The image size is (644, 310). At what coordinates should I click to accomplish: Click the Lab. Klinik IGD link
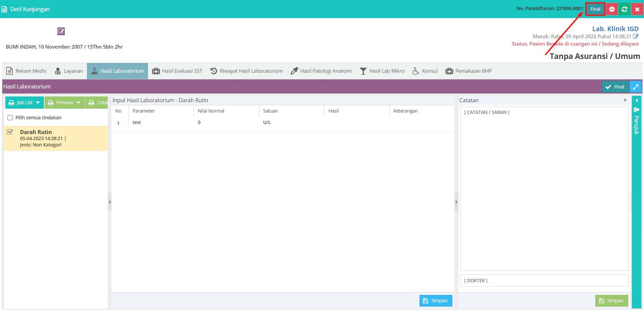click(x=615, y=29)
